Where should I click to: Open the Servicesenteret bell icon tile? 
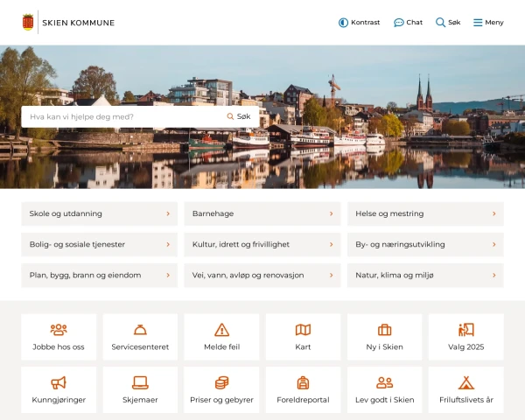click(x=140, y=330)
